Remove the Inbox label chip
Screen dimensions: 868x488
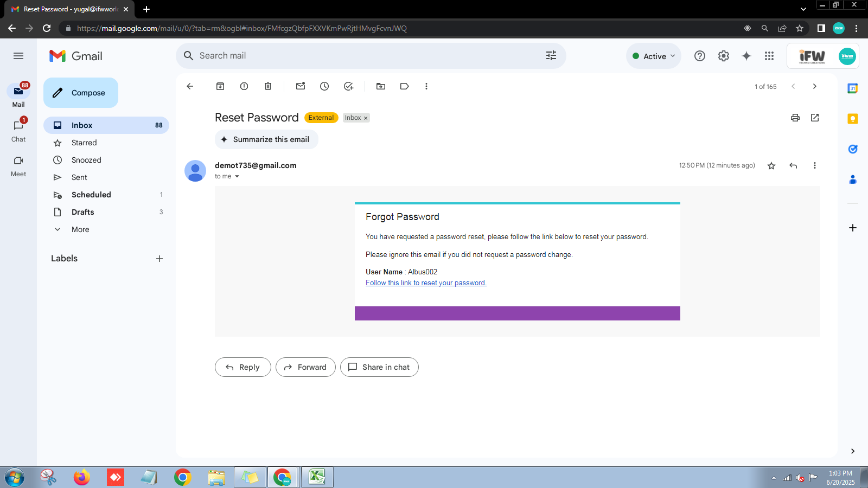point(366,118)
